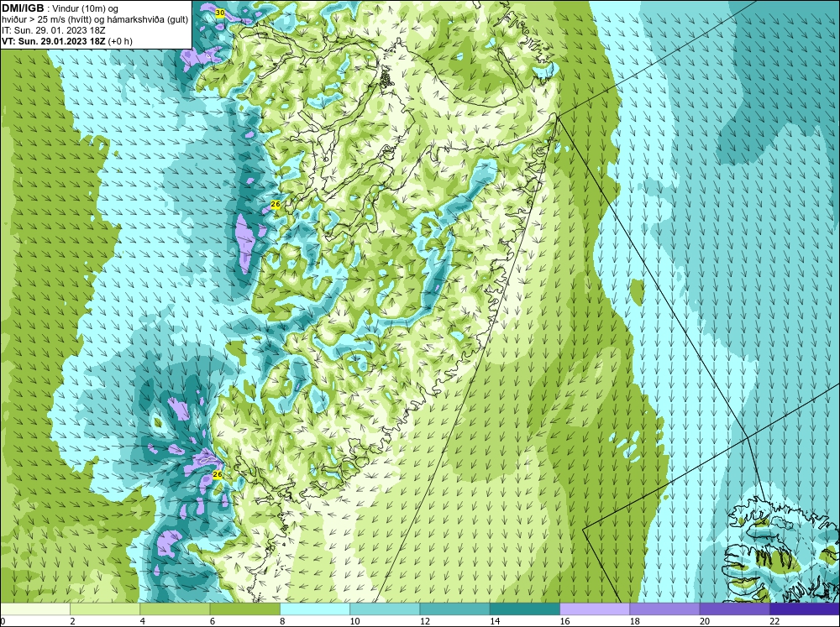This screenshot has height=627, width=840.
Task: Click the legend scale value 16
Action: pyautogui.click(x=564, y=621)
